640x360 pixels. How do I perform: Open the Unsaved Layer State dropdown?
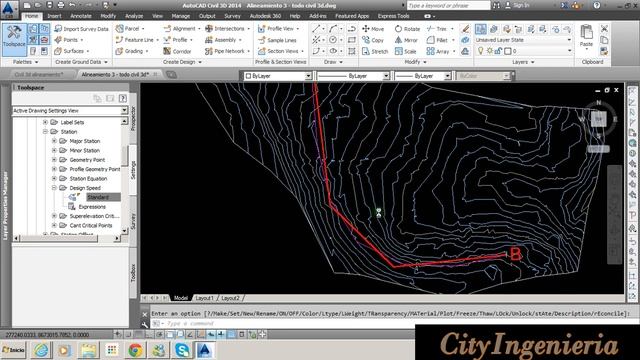click(569, 40)
